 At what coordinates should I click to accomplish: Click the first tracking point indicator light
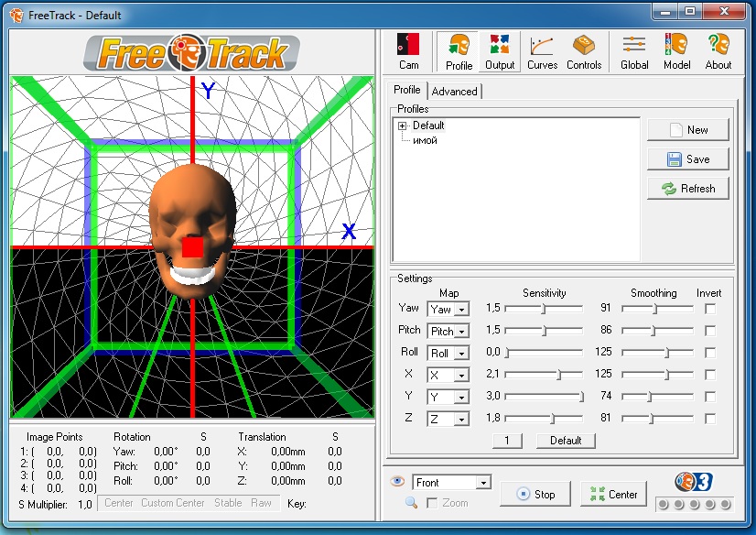coord(664,504)
